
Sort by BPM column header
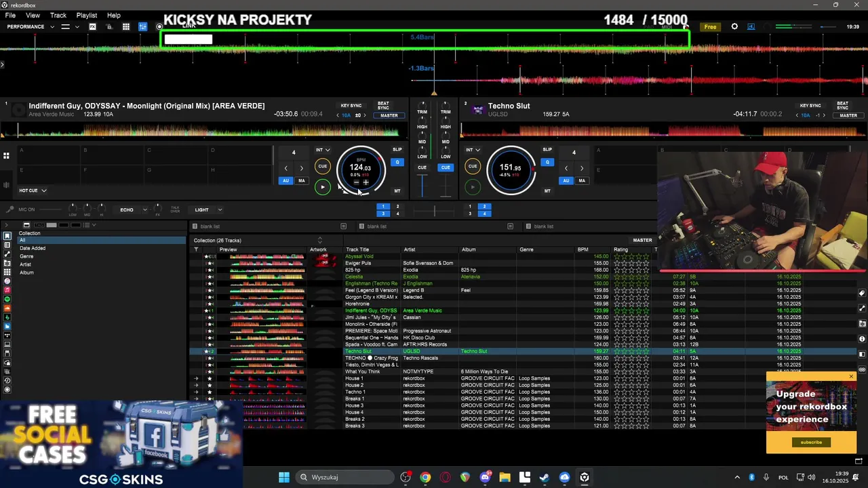[x=583, y=249]
